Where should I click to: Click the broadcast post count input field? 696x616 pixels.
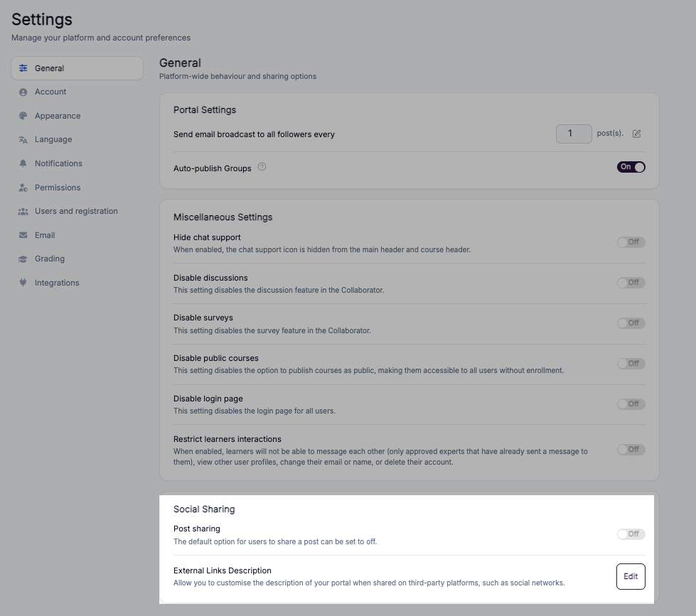click(x=574, y=134)
